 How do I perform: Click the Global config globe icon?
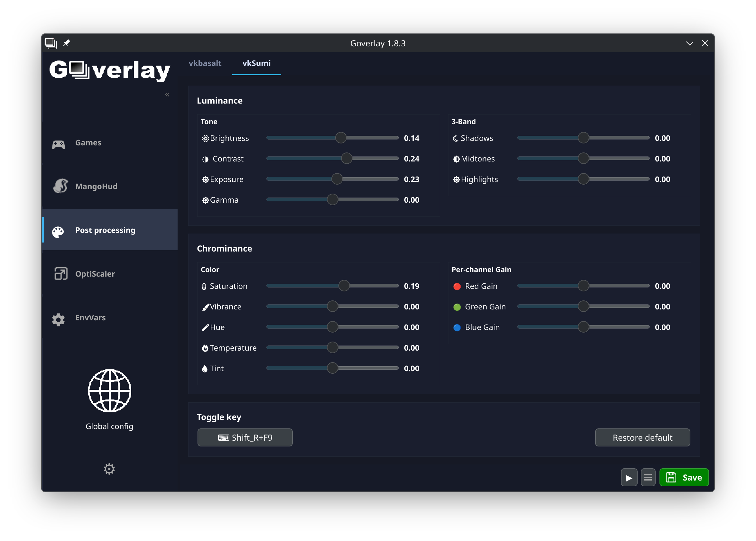[109, 391]
